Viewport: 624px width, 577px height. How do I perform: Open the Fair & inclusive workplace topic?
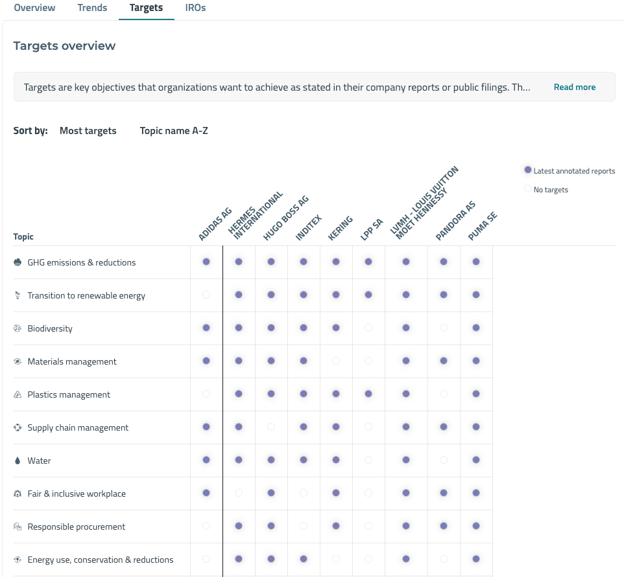click(76, 494)
